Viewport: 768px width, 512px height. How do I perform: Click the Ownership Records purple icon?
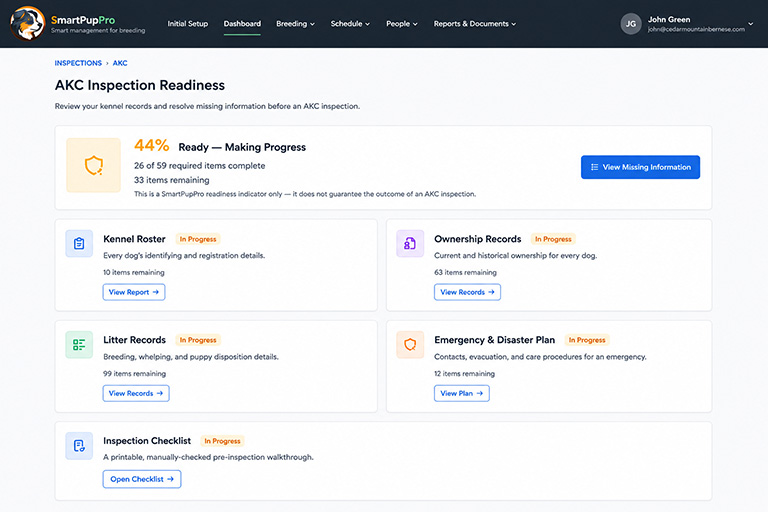pyautogui.click(x=410, y=244)
